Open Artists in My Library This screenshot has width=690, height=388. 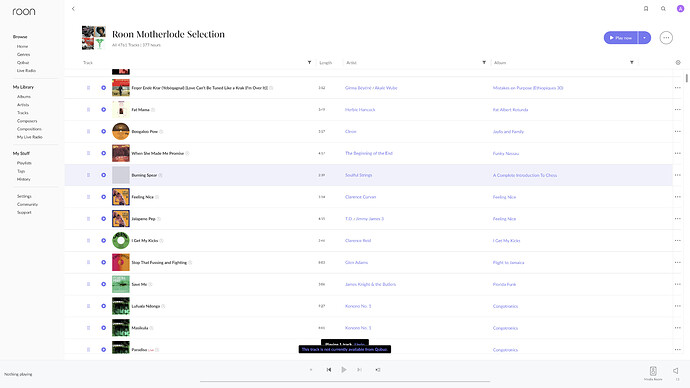pyautogui.click(x=23, y=105)
